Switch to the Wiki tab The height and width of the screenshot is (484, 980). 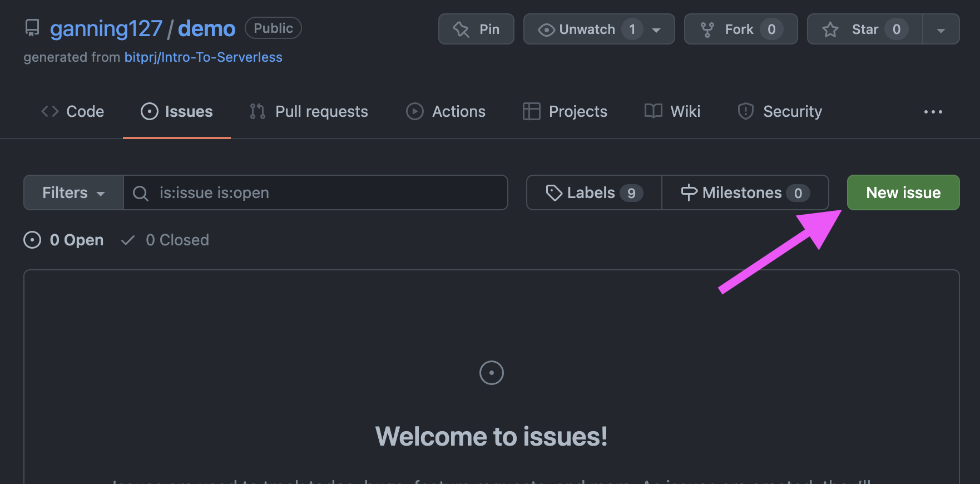click(x=672, y=111)
